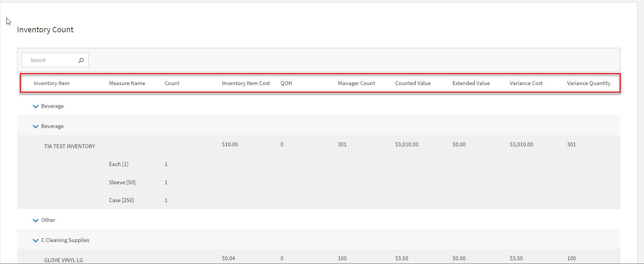Click GLOVE VINYL LG's 100 manager count

click(x=342, y=258)
